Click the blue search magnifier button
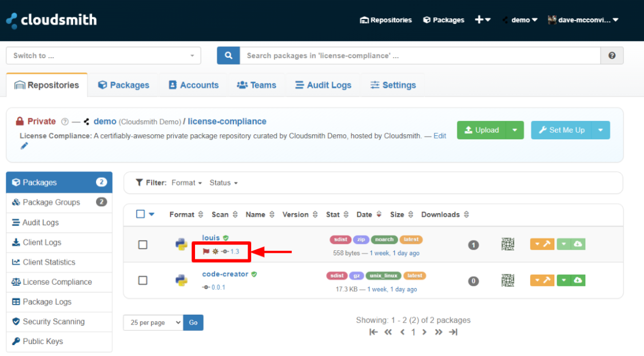 [228, 55]
